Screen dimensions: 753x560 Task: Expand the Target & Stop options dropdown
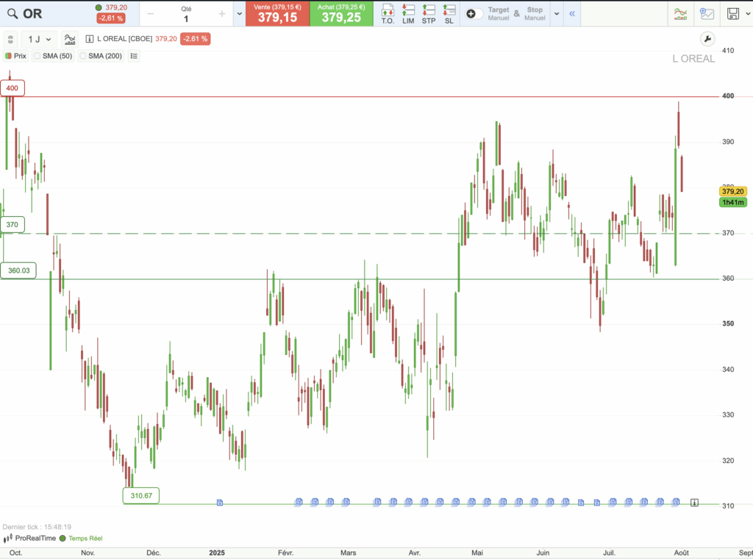click(x=557, y=14)
